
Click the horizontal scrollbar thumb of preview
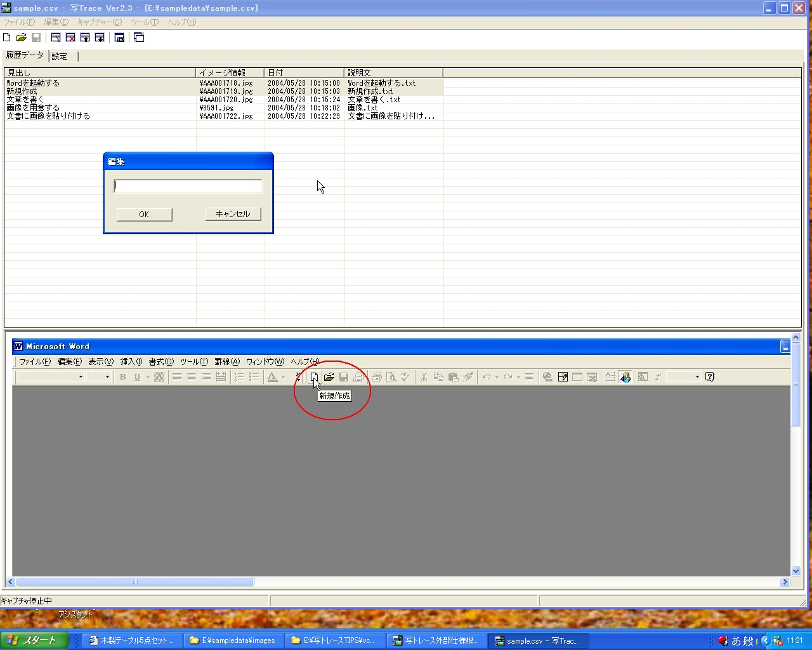[135, 582]
